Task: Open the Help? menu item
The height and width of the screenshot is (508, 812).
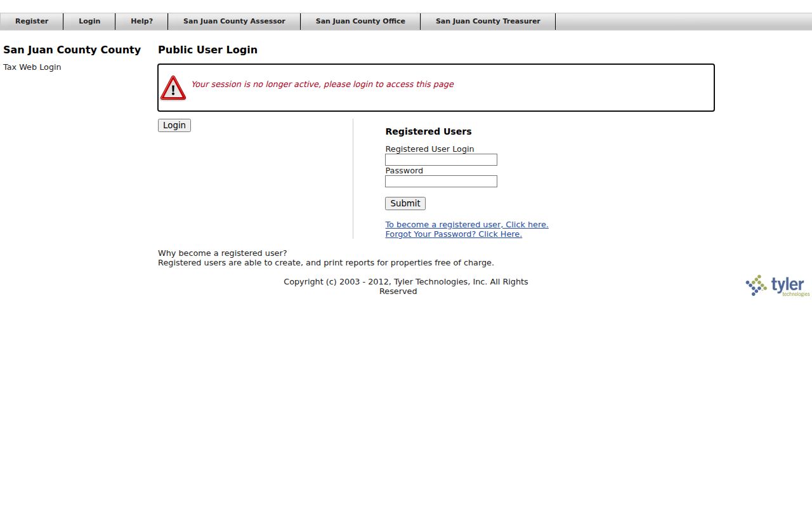Action: [x=141, y=22]
